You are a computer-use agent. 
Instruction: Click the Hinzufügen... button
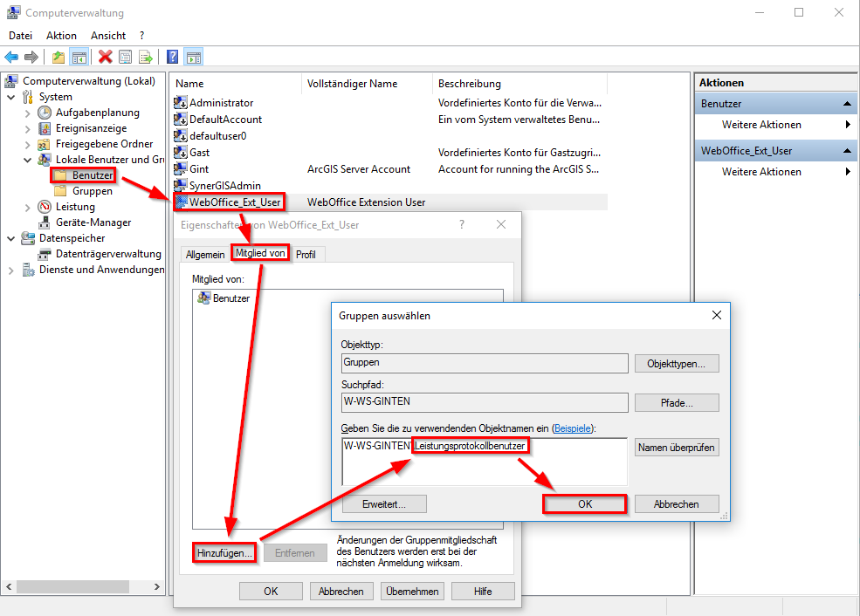click(224, 553)
